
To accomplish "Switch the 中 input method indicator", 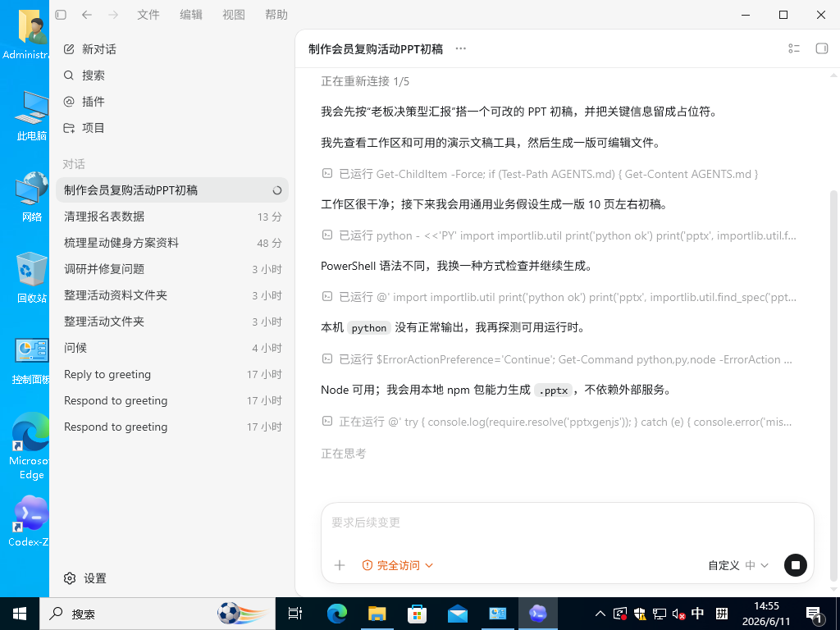I will point(698,614).
